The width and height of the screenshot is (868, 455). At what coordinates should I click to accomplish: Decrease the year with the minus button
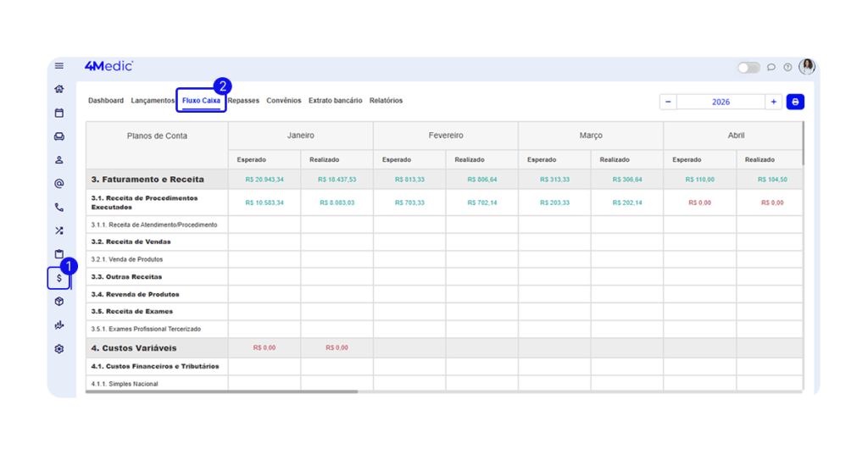[668, 102]
